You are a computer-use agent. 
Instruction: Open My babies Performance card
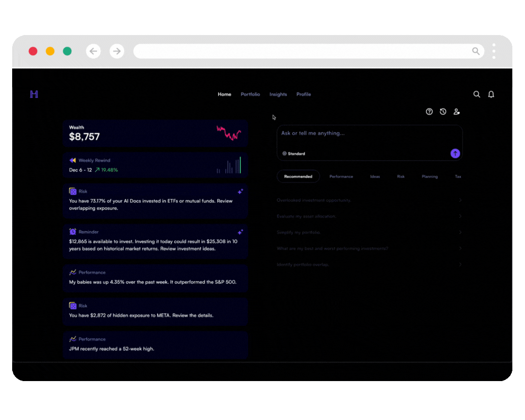155,278
